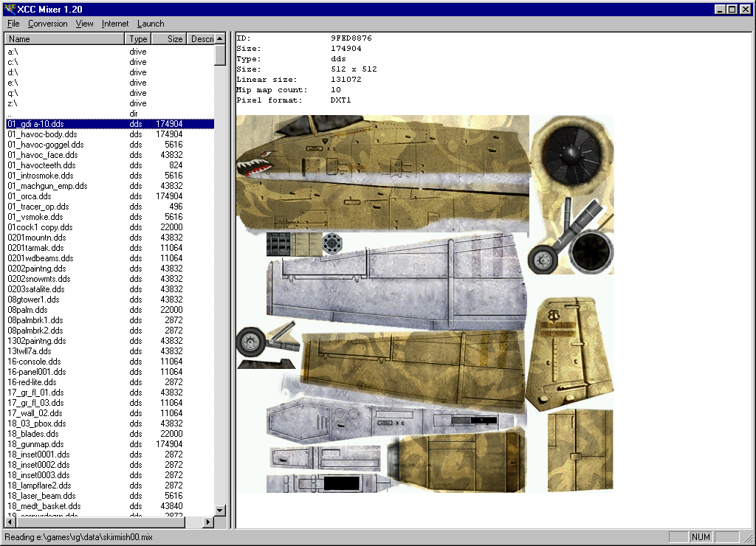Open the File menu
The image size is (756, 546).
13,24
